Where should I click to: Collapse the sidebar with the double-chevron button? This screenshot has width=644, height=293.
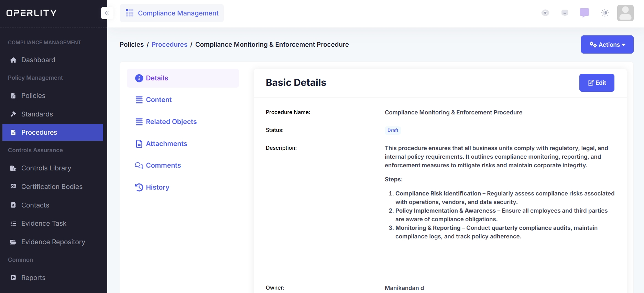point(107,13)
